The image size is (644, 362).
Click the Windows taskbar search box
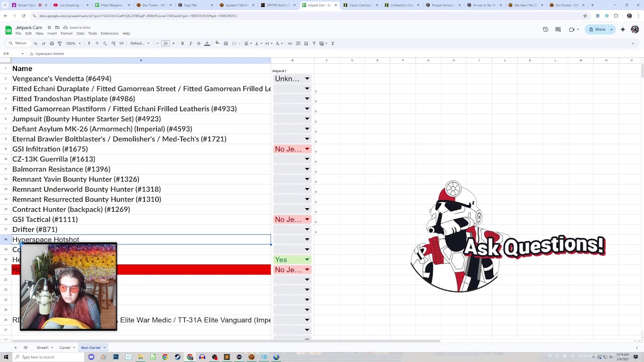pos(48,357)
